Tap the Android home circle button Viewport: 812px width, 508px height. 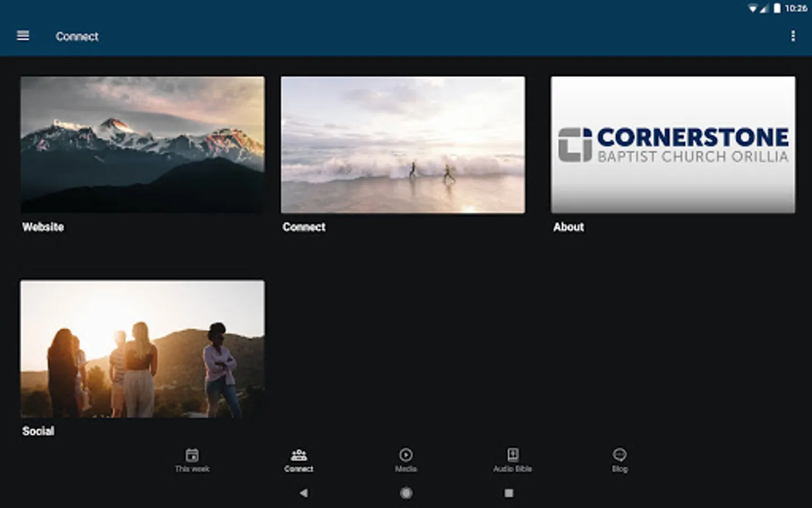point(406,493)
